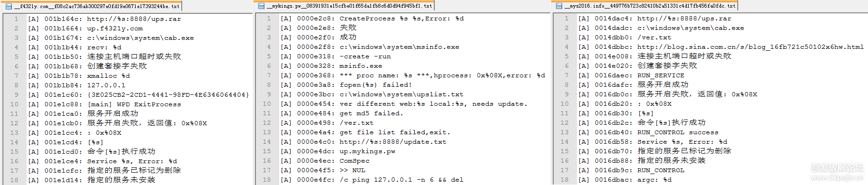Place cursor on the blog.sina.com.cn URL line
Screen dimensions: 868x185
(x=721, y=47)
